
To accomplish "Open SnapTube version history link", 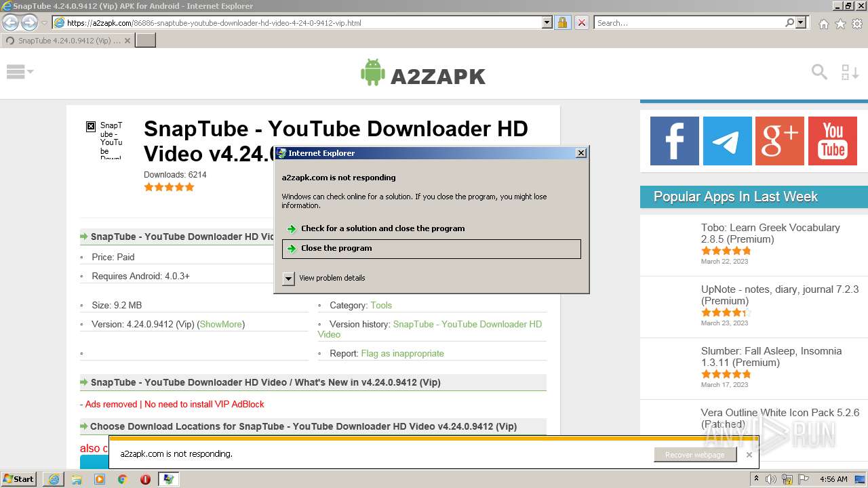I will click(430, 329).
